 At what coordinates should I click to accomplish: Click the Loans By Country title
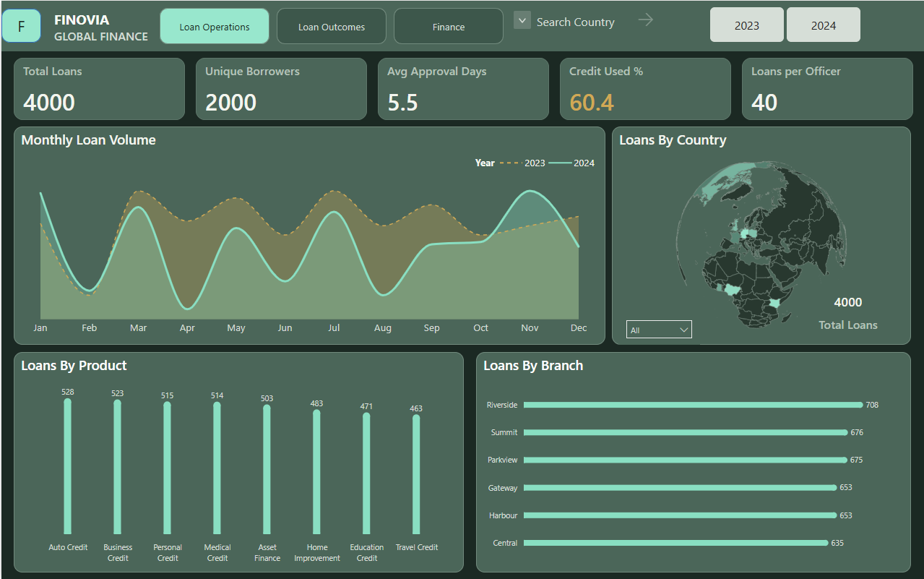(673, 140)
